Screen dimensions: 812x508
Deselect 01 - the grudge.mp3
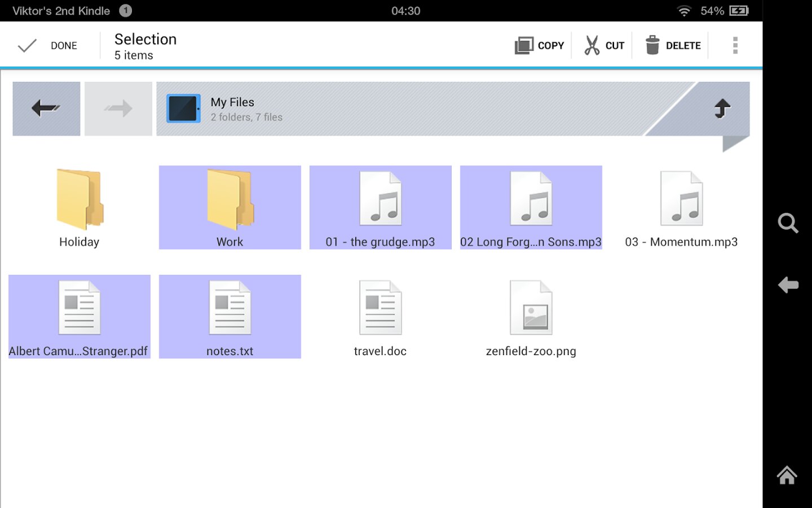pyautogui.click(x=381, y=207)
